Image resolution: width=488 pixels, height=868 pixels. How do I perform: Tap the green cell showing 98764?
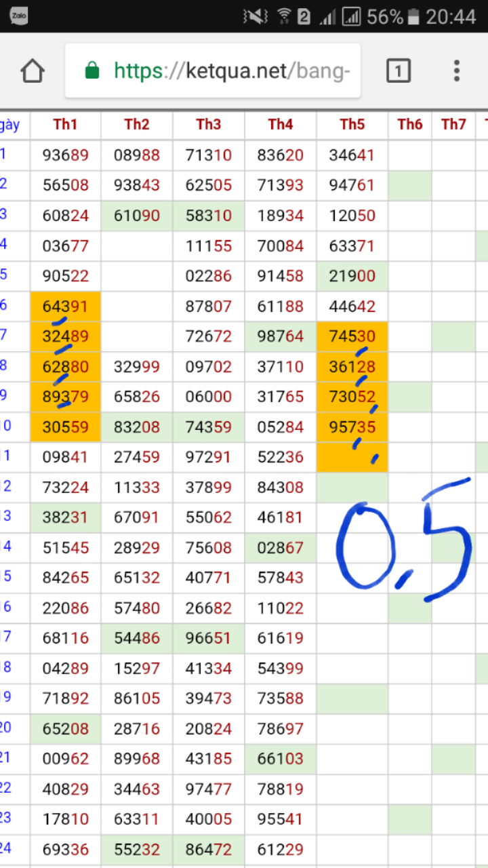[x=281, y=337]
